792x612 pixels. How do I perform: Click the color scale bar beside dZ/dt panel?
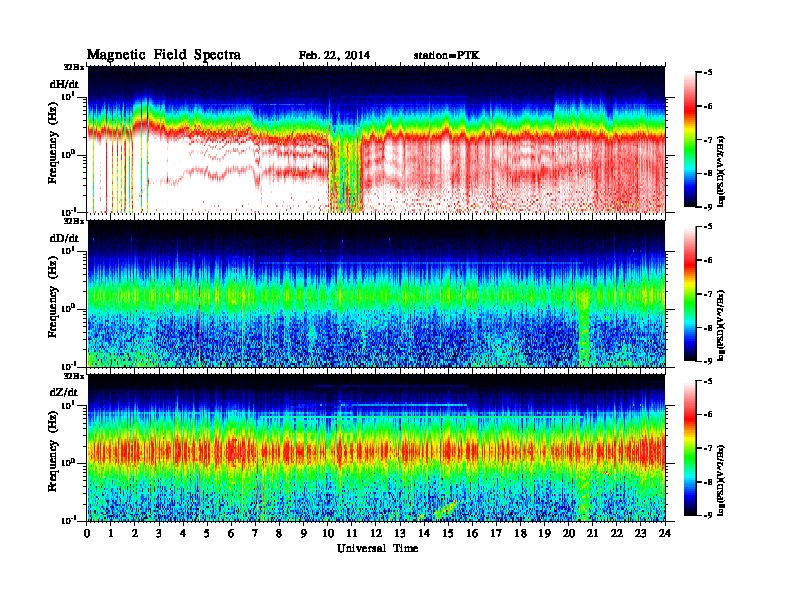coord(690,448)
